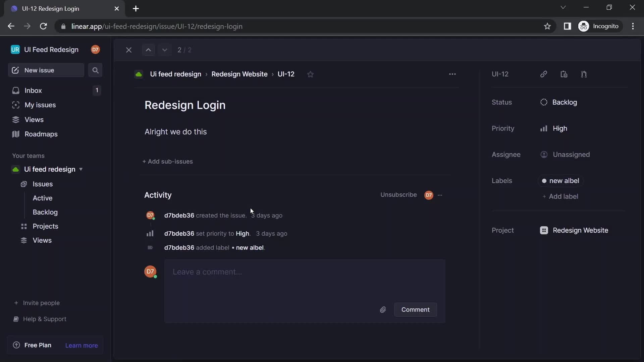The height and width of the screenshot is (362, 644).
Task: Click the team cloud icon in breadcrumb
Action: point(139,74)
